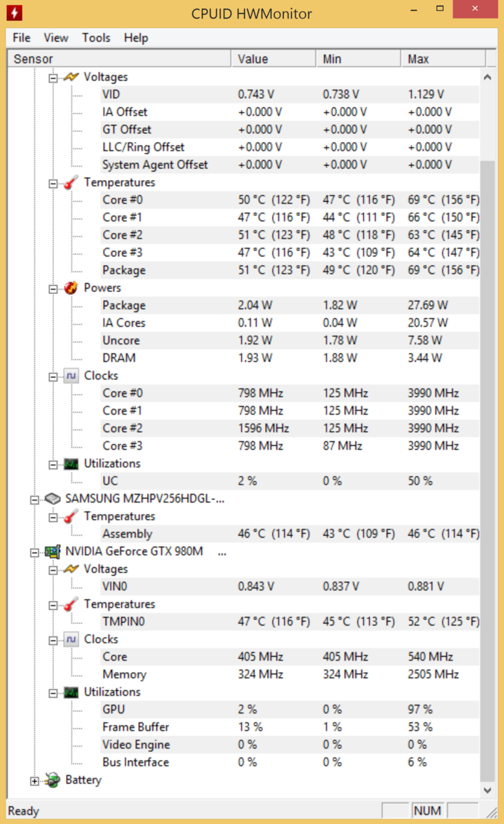Screen dimensions: 504x824
Task: Click the Battery icon in the tree
Action: tap(52, 780)
